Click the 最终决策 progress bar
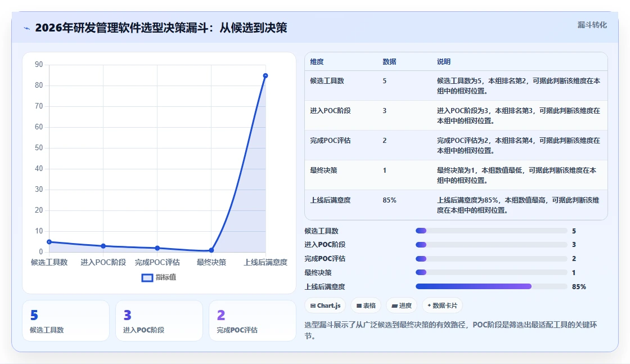 point(492,272)
